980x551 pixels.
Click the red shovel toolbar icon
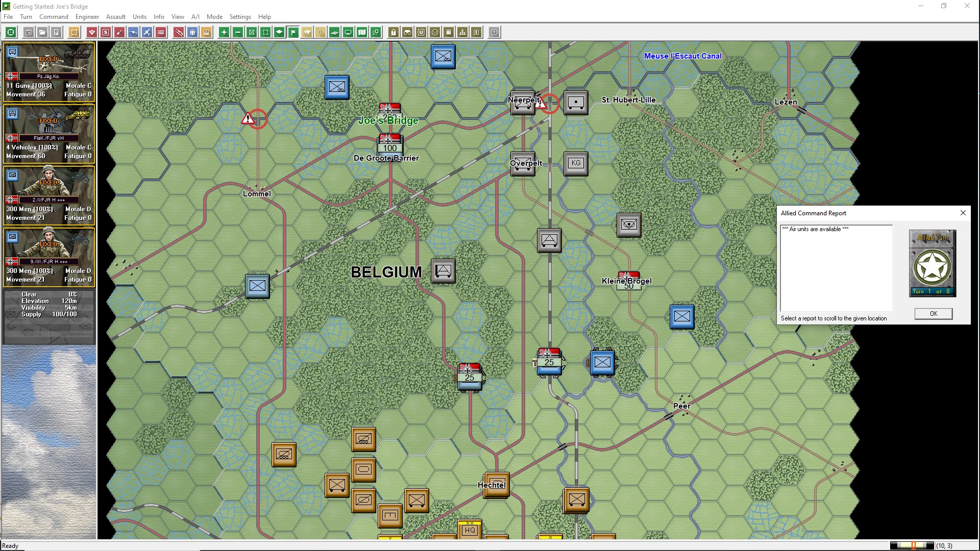coord(119,33)
